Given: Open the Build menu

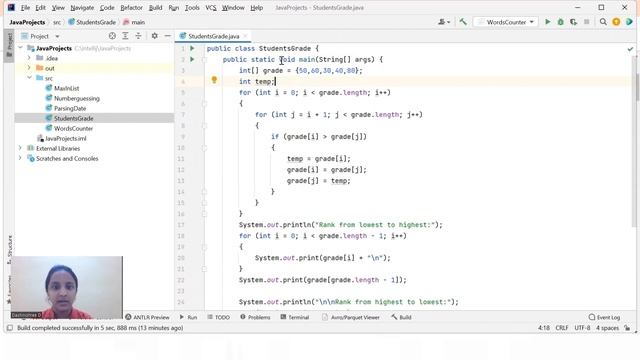Looking at the screenshot, I should point(156,8).
